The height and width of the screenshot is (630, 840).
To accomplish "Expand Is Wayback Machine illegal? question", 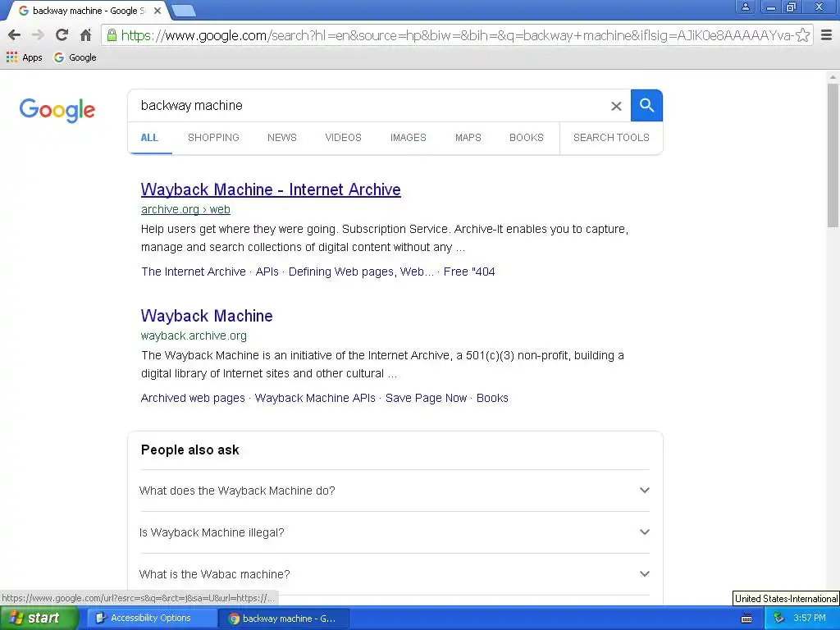I will click(x=395, y=532).
